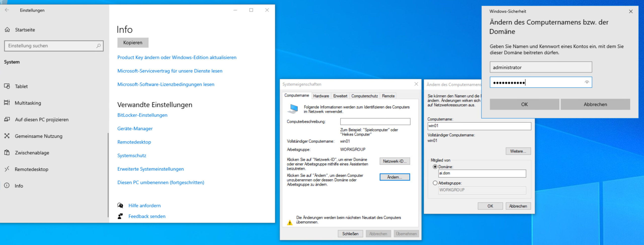The width and height of the screenshot is (644, 245).
Task: Switch to the Erweitert tab
Action: pos(340,96)
